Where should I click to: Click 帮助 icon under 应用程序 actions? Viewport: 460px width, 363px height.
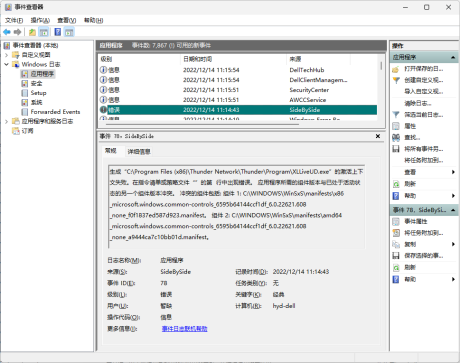pyautogui.click(x=396, y=196)
